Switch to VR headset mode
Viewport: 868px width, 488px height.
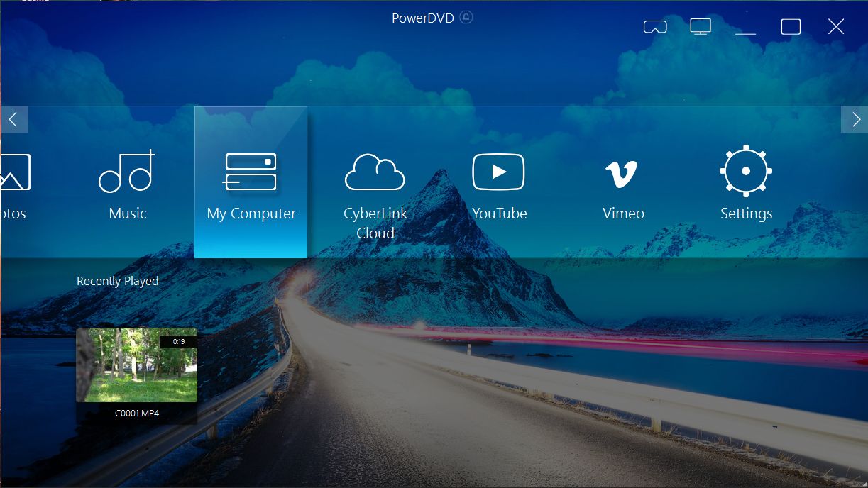point(655,27)
